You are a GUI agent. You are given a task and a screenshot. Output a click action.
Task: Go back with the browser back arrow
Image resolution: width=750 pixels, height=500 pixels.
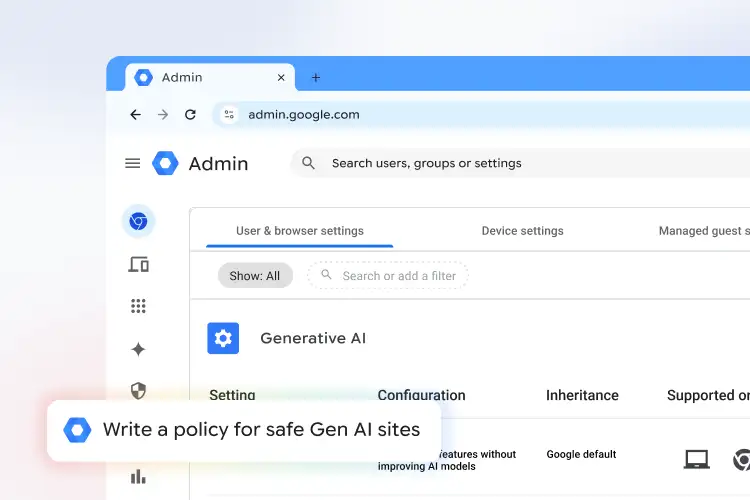(x=135, y=115)
